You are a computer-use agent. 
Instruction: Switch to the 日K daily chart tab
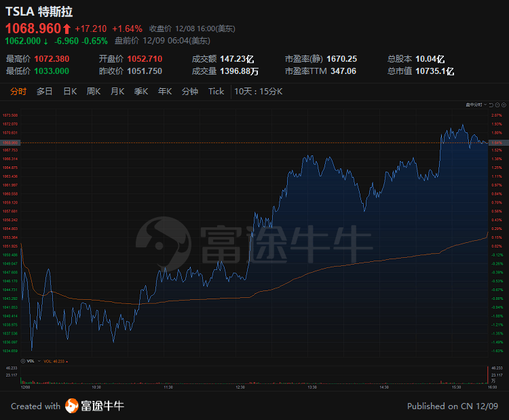tap(70, 92)
